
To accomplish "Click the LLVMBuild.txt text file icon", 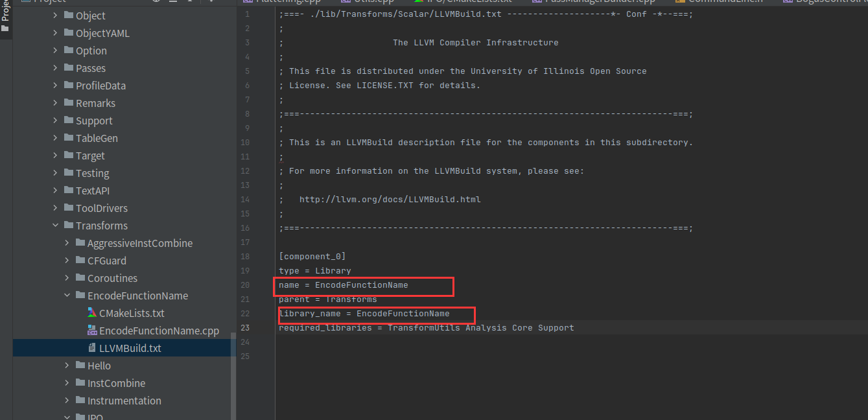I will pos(92,348).
